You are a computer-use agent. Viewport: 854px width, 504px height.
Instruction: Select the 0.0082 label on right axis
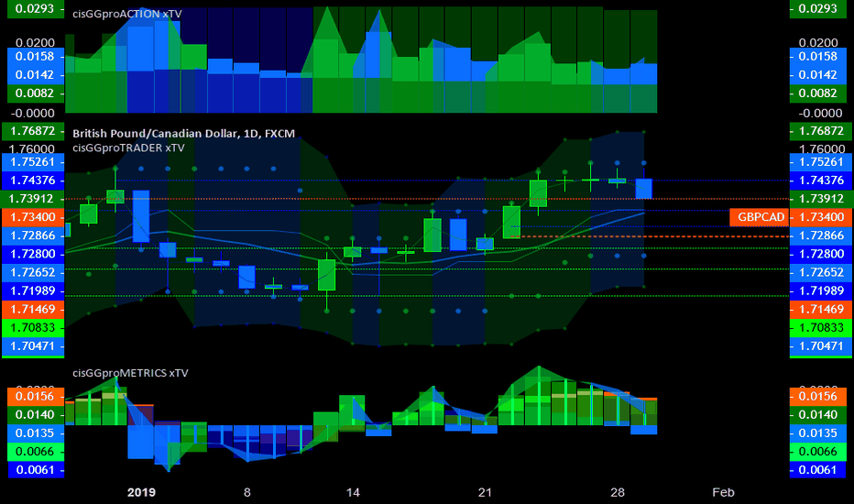pyautogui.click(x=818, y=93)
